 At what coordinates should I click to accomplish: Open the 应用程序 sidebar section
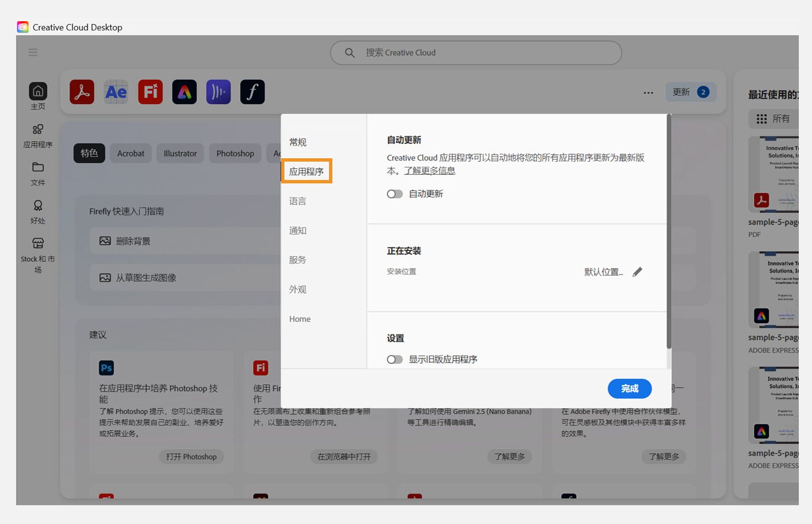click(38, 135)
